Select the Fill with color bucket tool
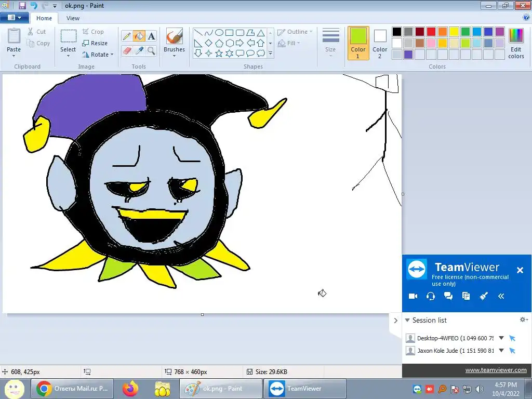 pyautogui.click(x=139, y=36)
